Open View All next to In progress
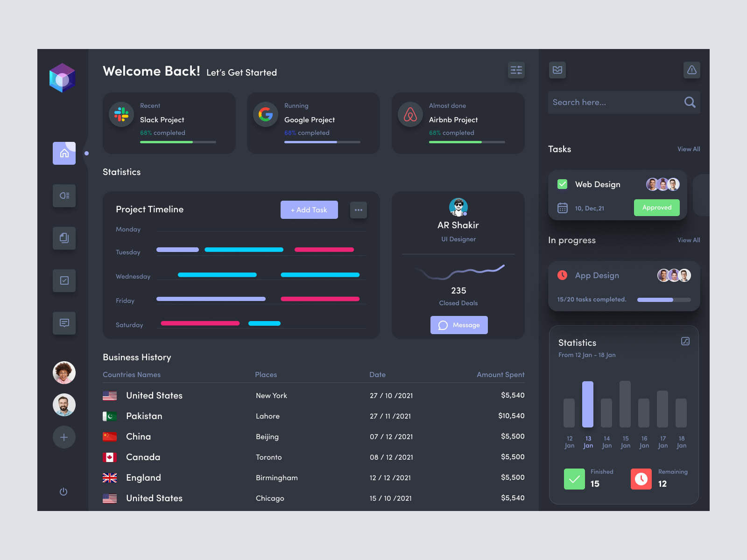The image size is (747, 560). tap(688, 240)
